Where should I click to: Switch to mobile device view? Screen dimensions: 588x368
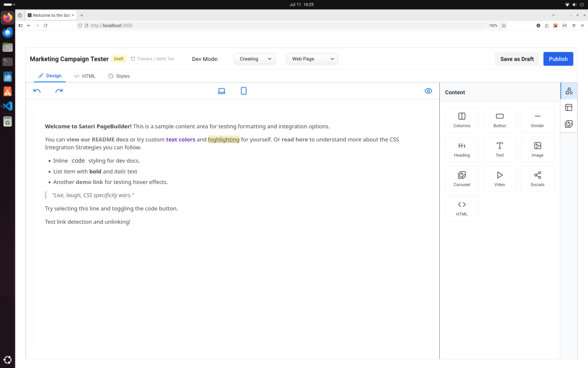(243, 91)
